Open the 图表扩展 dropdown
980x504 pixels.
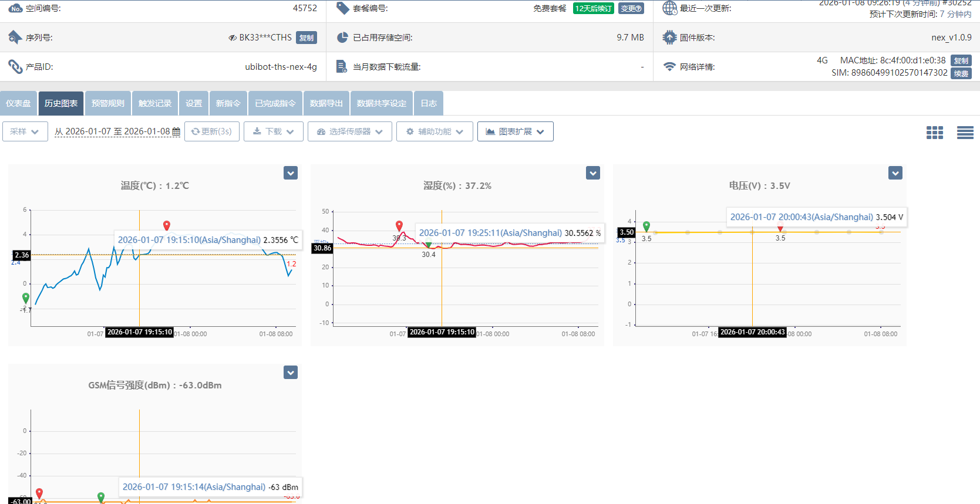point(515,131)
